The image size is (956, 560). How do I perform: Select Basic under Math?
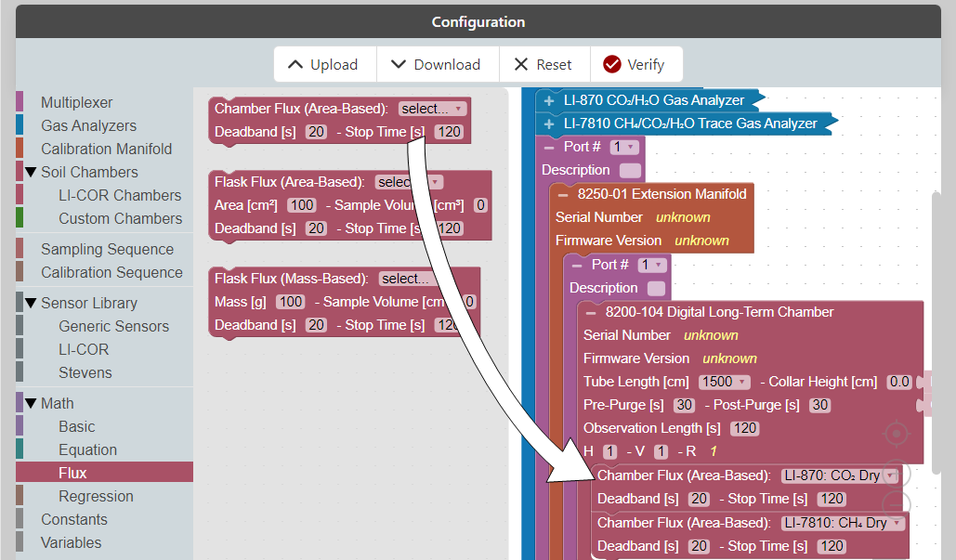[x=104, y=426]
